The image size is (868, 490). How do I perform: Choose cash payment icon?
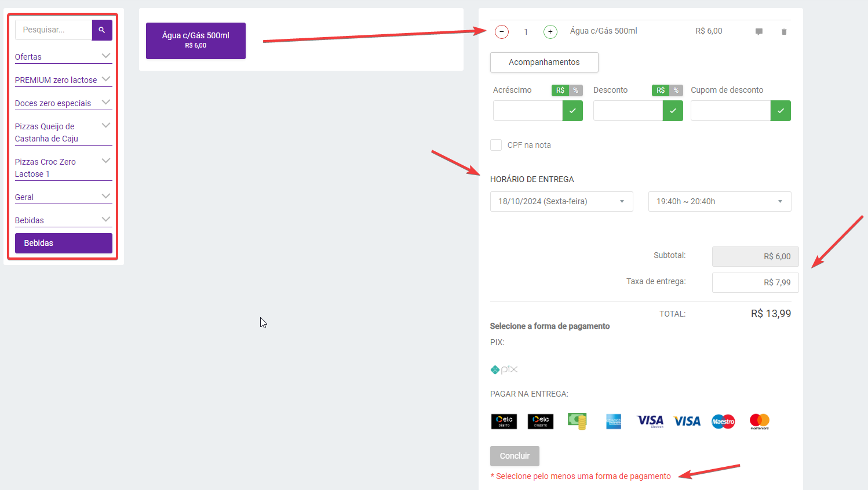[x=577, y=421]
